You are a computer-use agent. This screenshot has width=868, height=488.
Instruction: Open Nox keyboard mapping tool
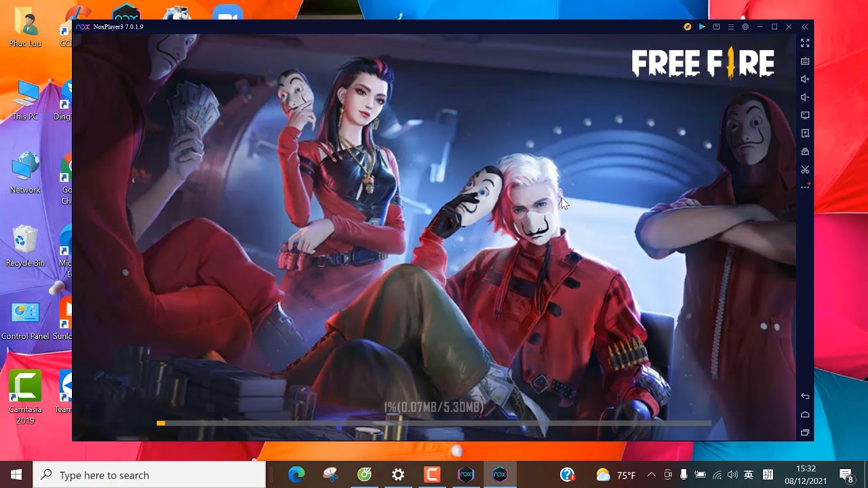(805, 61)
